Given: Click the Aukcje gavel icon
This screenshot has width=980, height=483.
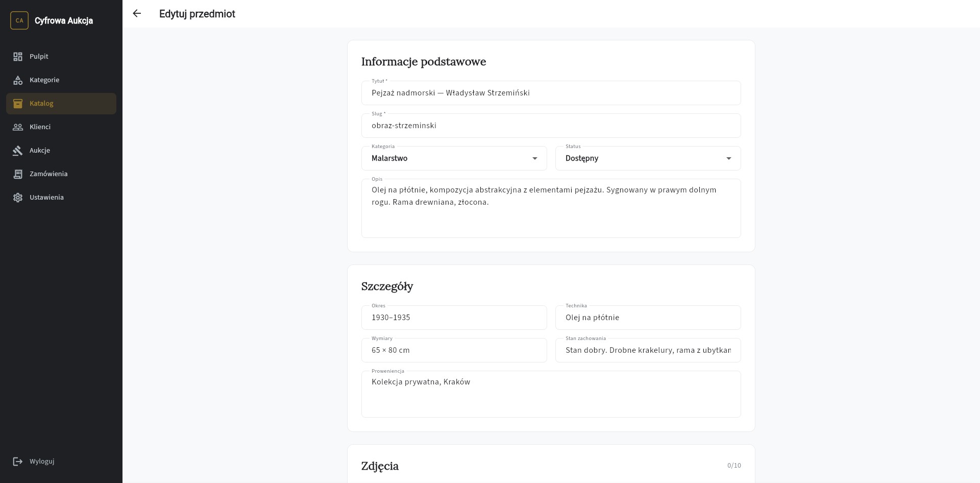Looking at the screenshot, I should [18, 151].
